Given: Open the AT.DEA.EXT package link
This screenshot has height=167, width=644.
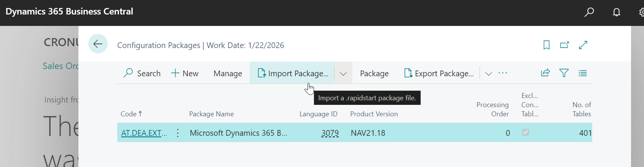Looking at the screenshot, I should coord(144,133).
